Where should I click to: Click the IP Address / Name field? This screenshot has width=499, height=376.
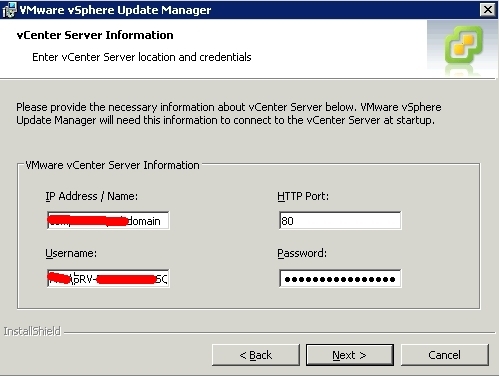(x=108, y=220)
